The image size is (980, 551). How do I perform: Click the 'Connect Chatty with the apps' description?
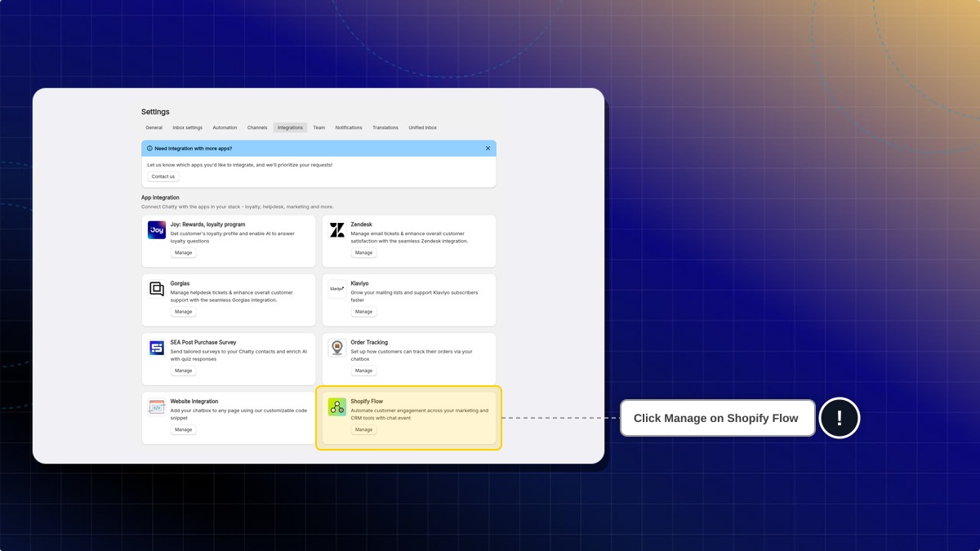(238, 207)
